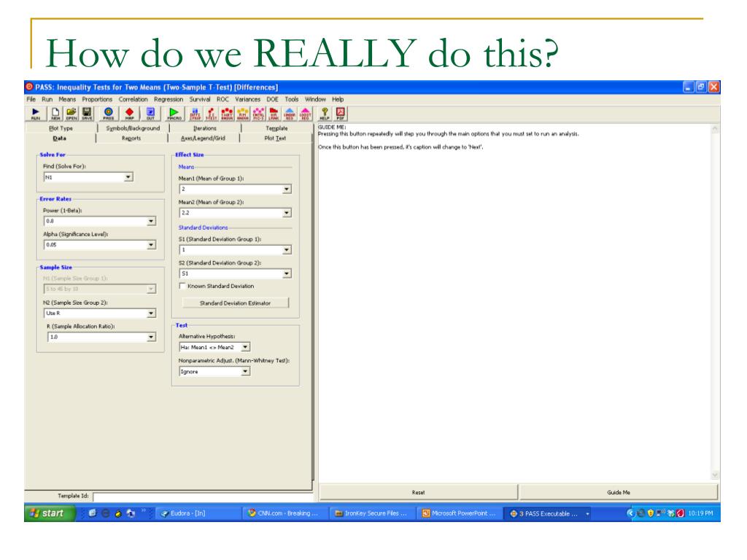Open the Alpha significance level dropdown
Screen dimensions: 747x560
point(151,245)
